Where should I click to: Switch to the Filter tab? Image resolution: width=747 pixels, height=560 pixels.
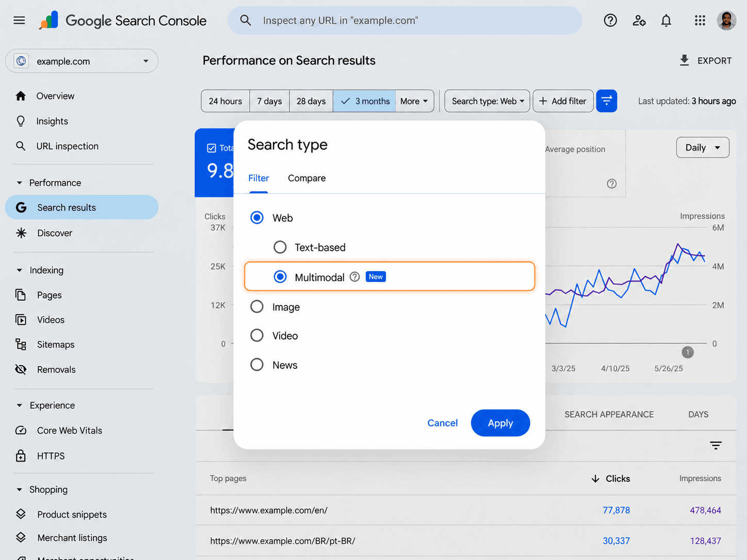[x=258, y=178]
